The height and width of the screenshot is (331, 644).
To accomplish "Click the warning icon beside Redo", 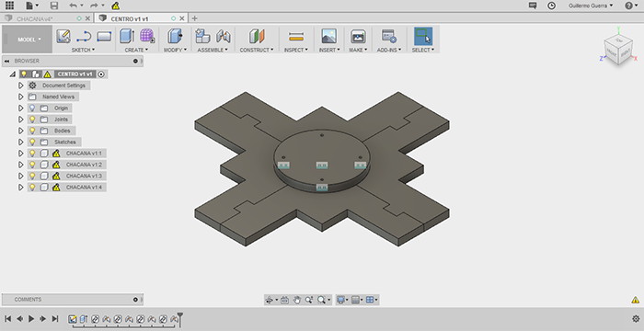I will pyautogui.click(x=115, y=6).
